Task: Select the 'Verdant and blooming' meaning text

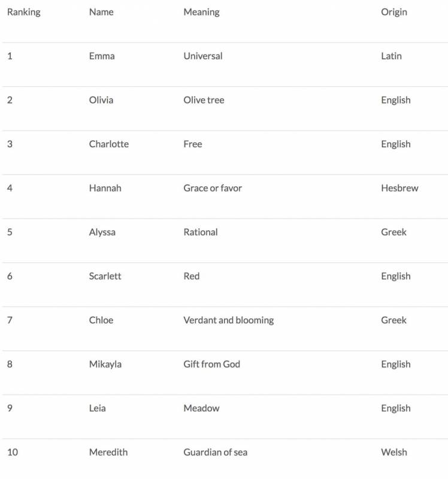Action: coord(228,320)
